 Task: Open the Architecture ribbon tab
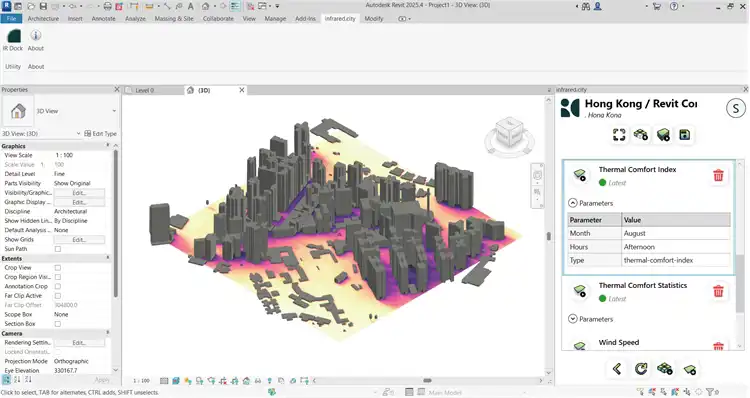[43, 19]
